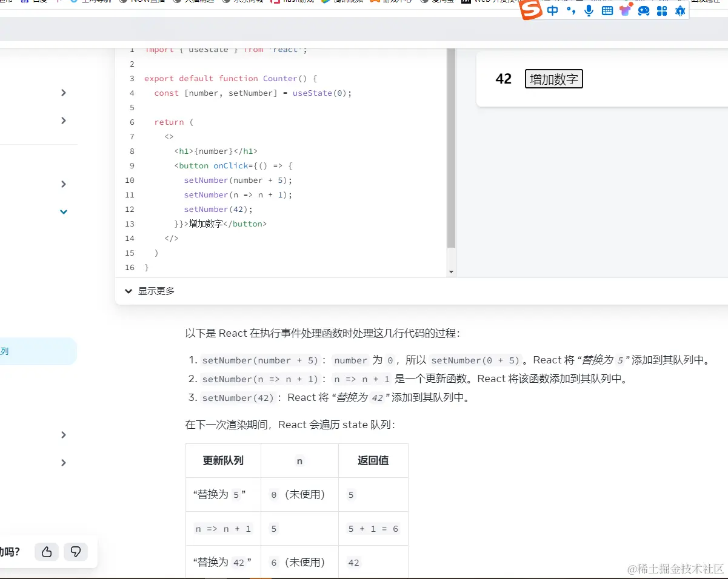Click code line 13 with 增加数字</button>
Viewport: 728px width, 579px height.
tap(221, 223)
